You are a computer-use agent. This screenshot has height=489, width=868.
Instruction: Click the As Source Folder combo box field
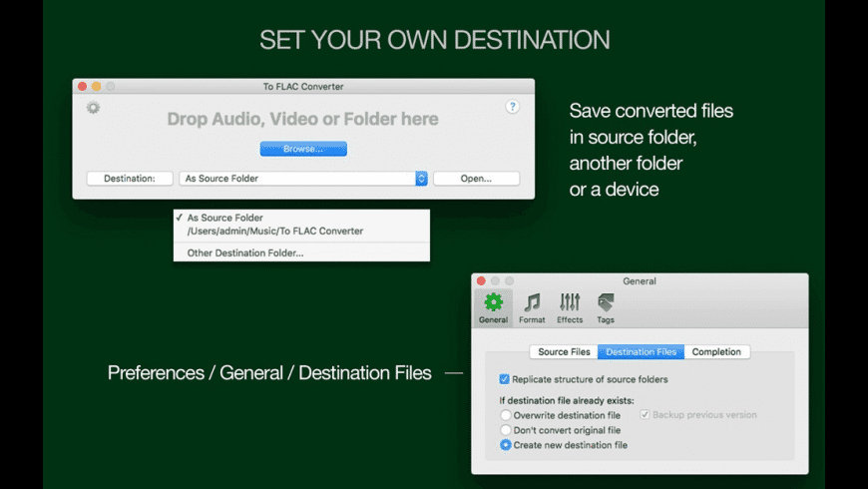(303, 179)
